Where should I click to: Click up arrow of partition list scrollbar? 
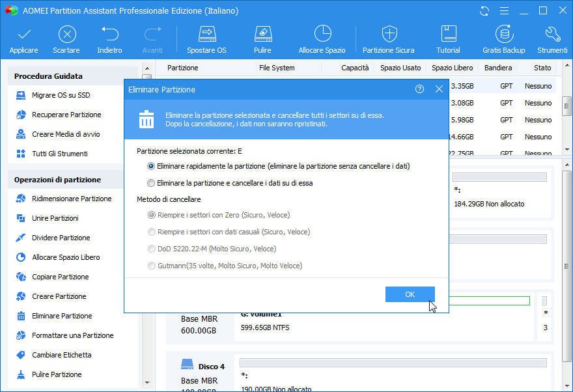click(566, 66)
